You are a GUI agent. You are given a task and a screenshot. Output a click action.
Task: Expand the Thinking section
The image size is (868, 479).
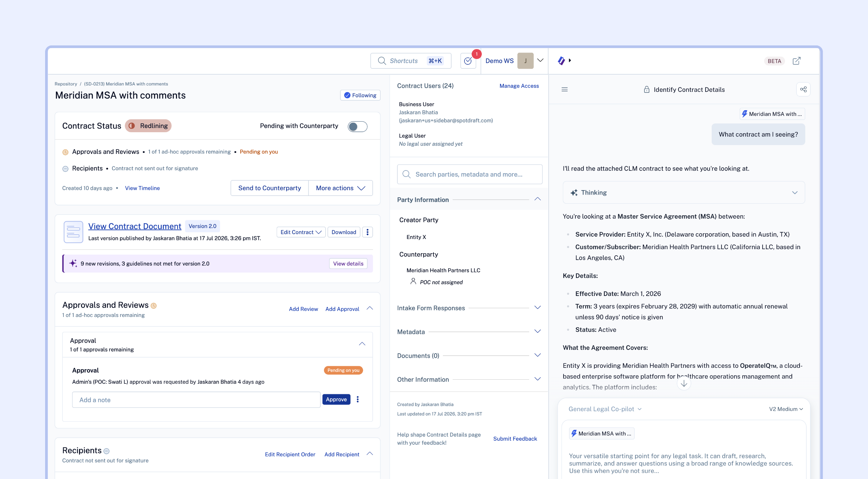pos(684,193)
